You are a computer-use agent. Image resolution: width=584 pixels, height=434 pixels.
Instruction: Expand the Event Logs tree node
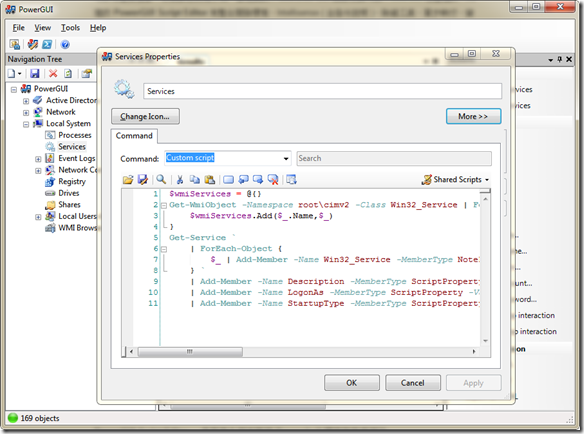[38, 159]
